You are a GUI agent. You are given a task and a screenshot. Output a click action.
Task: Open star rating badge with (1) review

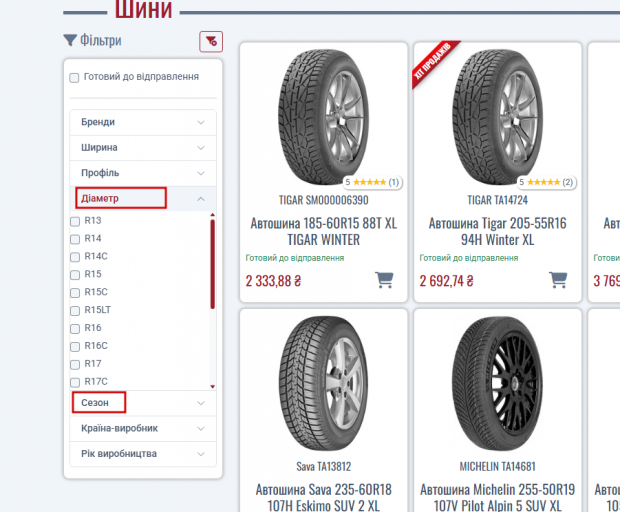coord(372,182)
